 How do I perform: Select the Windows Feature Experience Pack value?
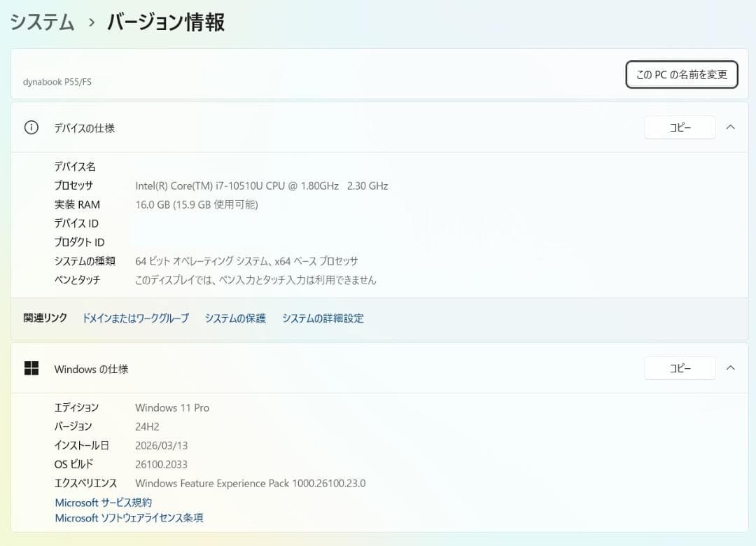(250, 483)
